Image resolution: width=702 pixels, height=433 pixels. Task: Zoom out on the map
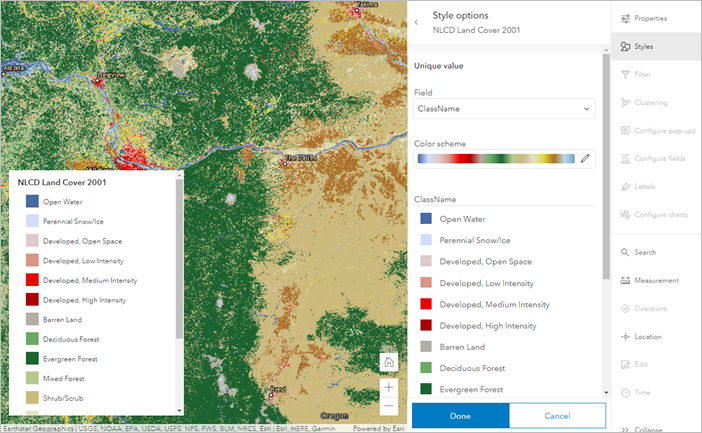389,406
